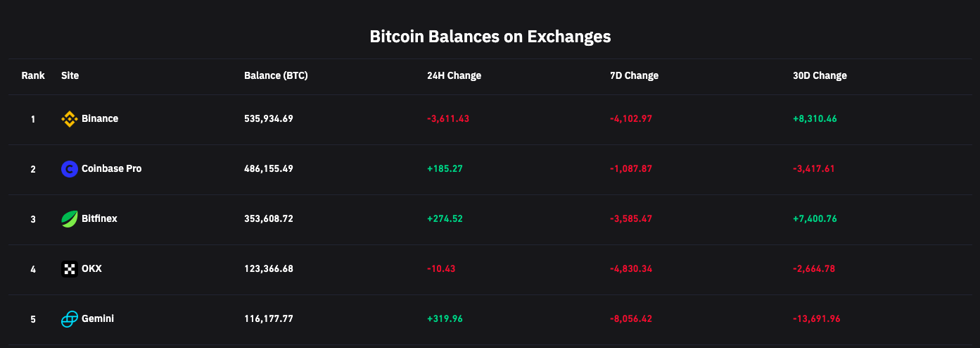Open the OKX exchange link

click(91, 269)
